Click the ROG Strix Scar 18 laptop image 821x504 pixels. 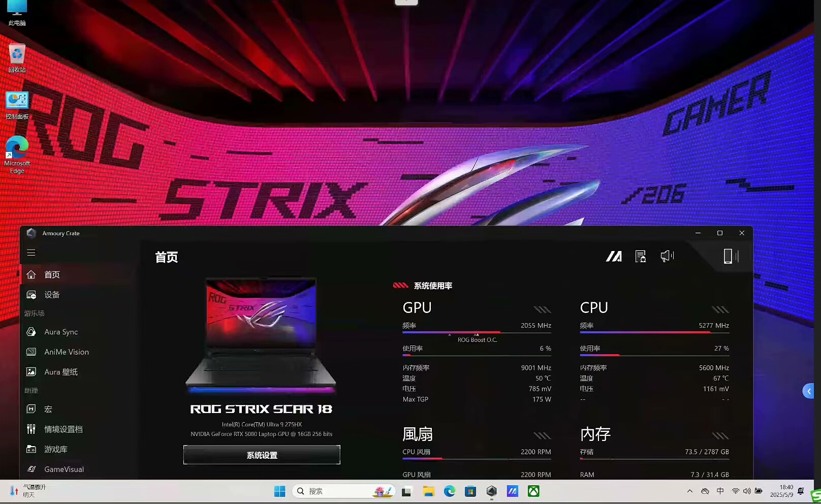coord(261,335)
